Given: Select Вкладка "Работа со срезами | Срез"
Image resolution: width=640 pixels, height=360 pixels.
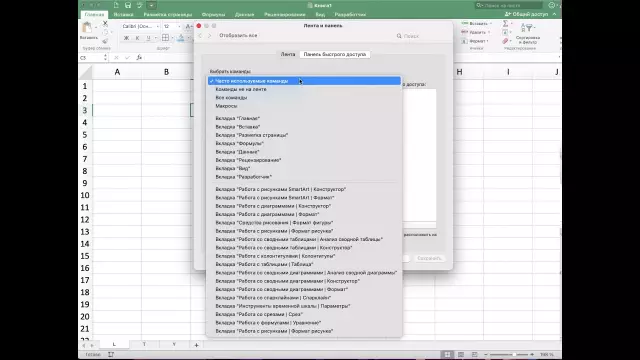Looking at the screenshot, I should click(304, 314).
